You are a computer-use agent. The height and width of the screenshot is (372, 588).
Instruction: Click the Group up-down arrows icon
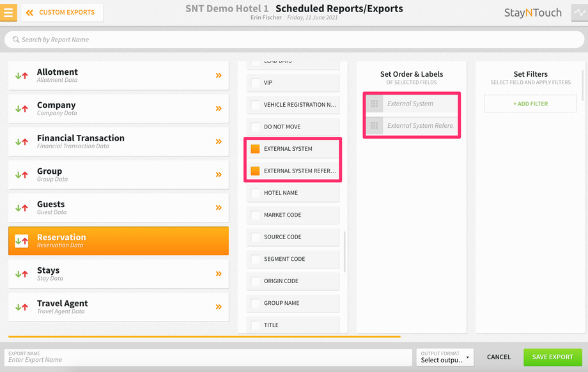pos(21,174)
